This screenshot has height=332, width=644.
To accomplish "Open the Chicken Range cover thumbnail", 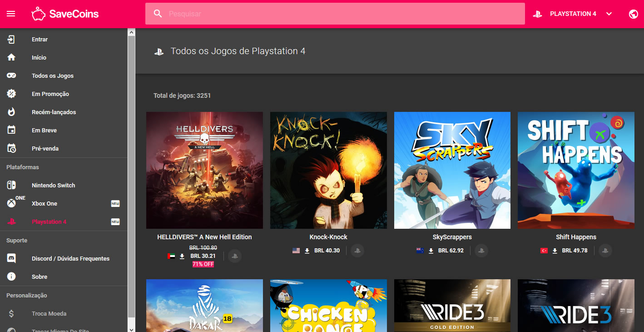I will click(x=328, y=306).
